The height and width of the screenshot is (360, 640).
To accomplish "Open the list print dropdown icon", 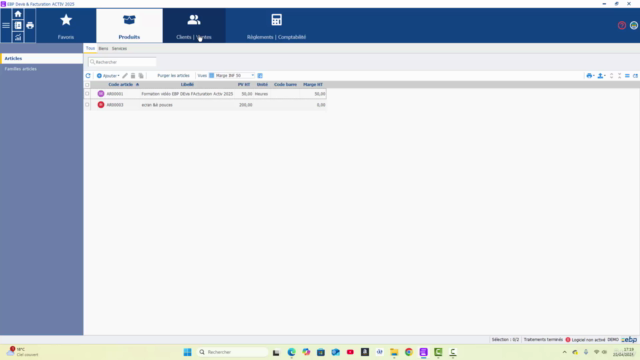I will coord(590,76).
